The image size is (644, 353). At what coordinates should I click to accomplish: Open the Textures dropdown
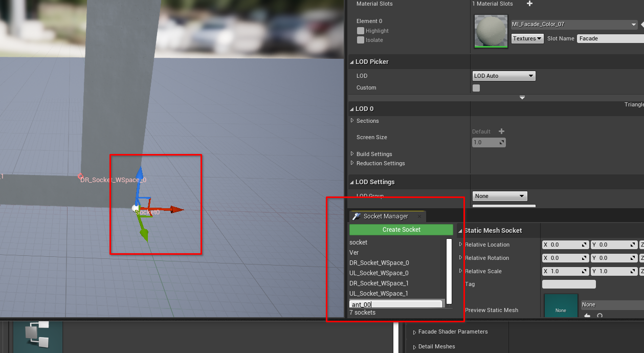527,38
